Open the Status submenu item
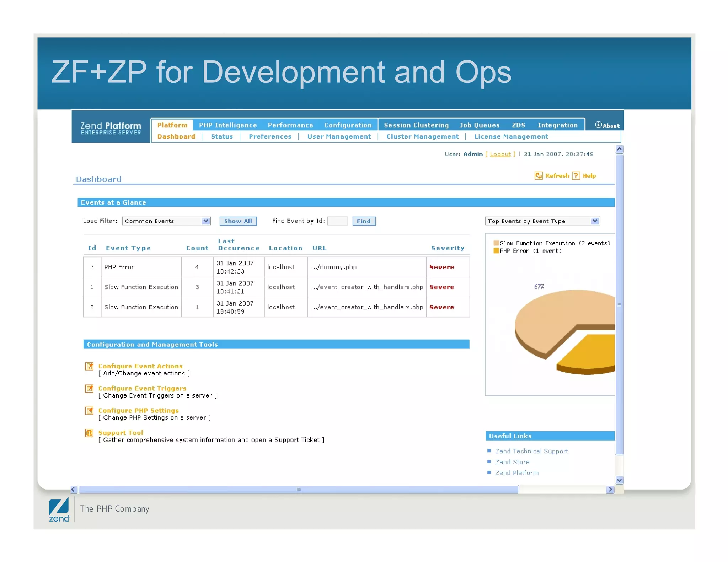The image size is (728, 562). tap(222, 136)
